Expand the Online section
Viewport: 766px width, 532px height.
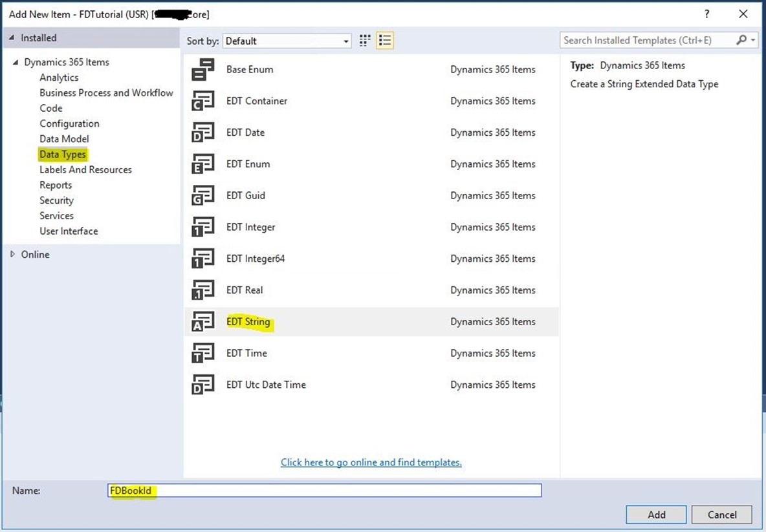[12, 254]
